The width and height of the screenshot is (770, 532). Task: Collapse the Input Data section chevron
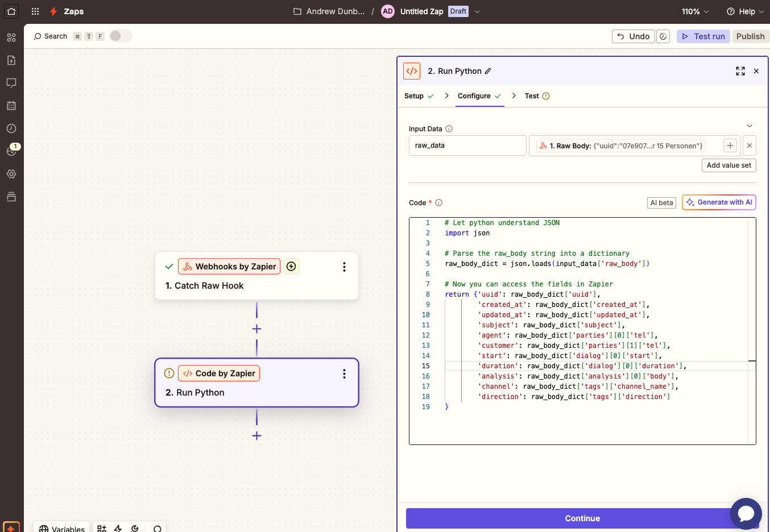coord(750,126)
